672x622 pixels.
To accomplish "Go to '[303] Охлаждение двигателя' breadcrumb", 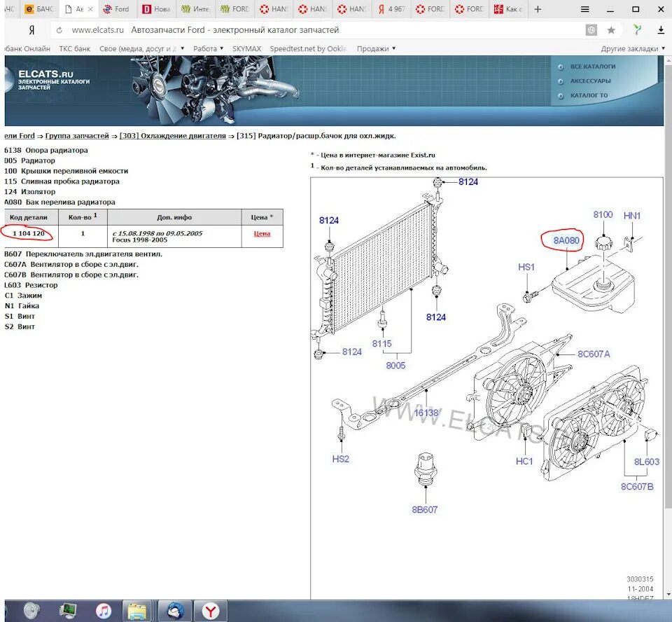I will 173,136.
